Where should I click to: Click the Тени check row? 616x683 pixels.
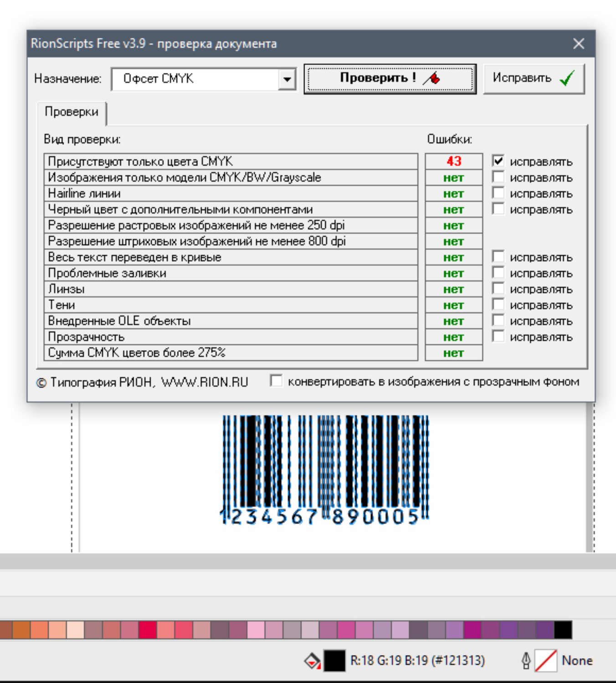pos(231,305)
